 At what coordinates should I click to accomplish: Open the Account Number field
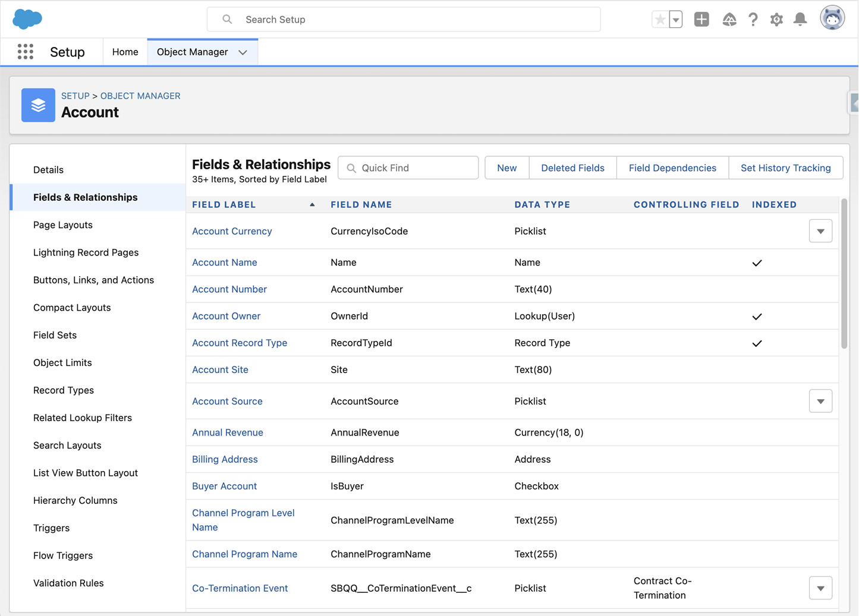pyautogui.click(x=229, y=289)
